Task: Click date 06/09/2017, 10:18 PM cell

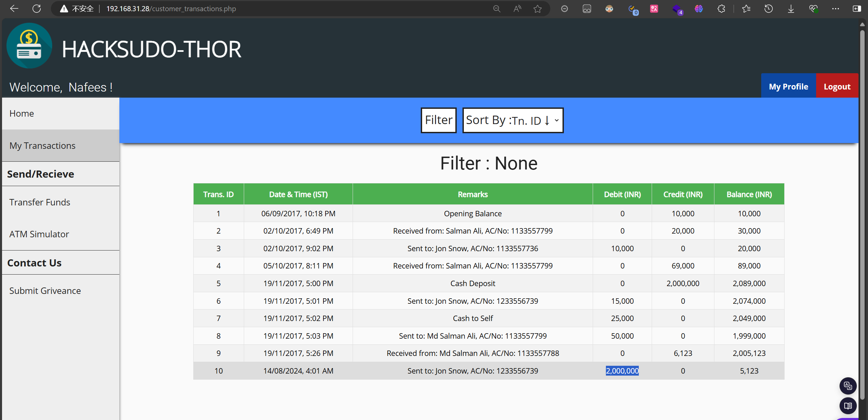Action: [298, 214]
